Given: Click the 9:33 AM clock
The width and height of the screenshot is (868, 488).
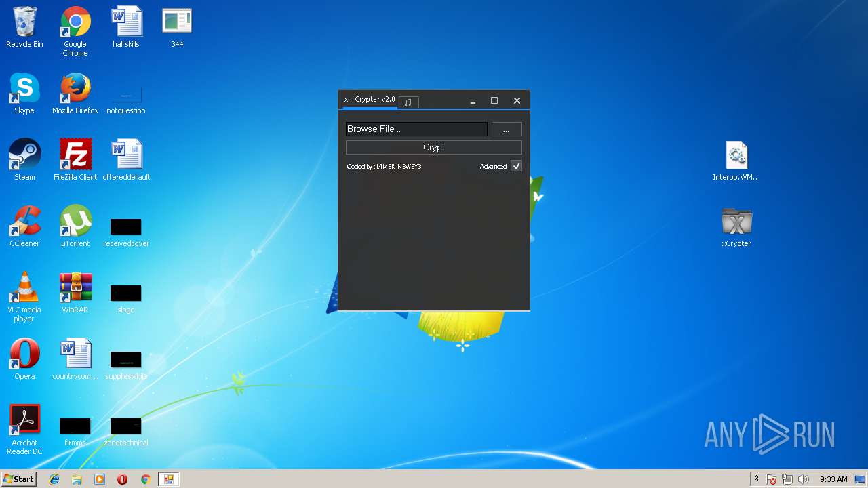Looking at the screenshot, I should tap(833, 479).
